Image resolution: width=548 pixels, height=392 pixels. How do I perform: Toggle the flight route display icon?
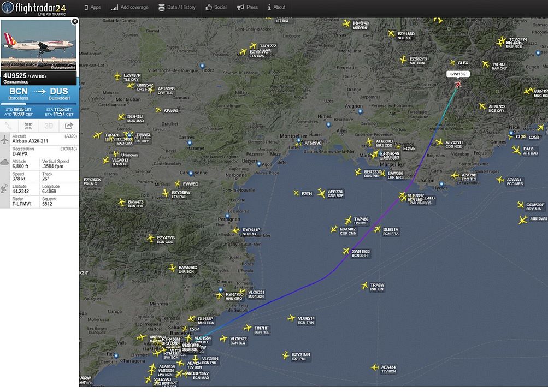click(8, 126)
